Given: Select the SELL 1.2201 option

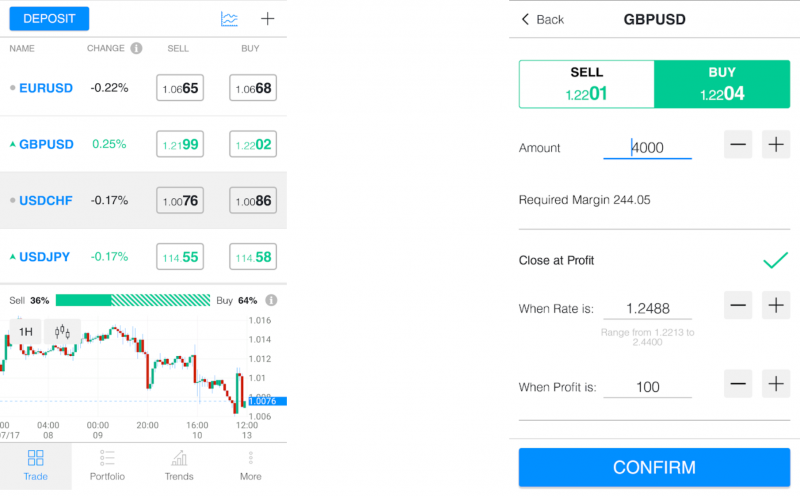Looking at the screenshot, I should pos(587,84).
